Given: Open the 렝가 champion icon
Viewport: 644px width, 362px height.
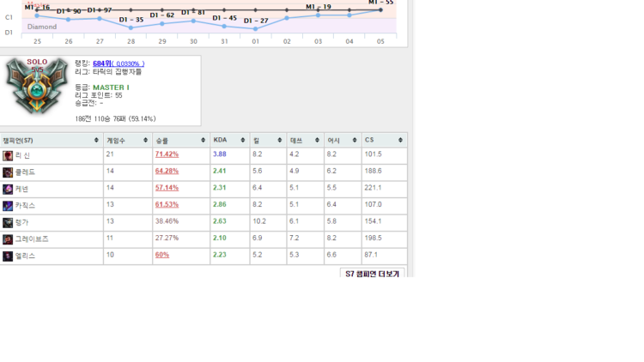Looking at the screenshot, I should (x=8, y=222).
